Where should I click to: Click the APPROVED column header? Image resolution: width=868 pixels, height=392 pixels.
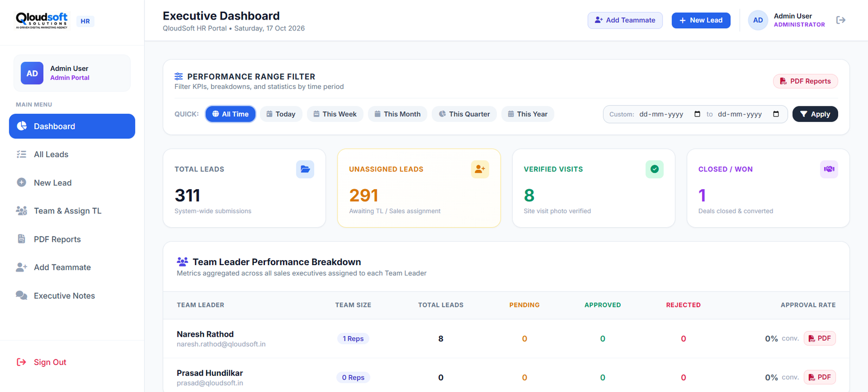602,305
